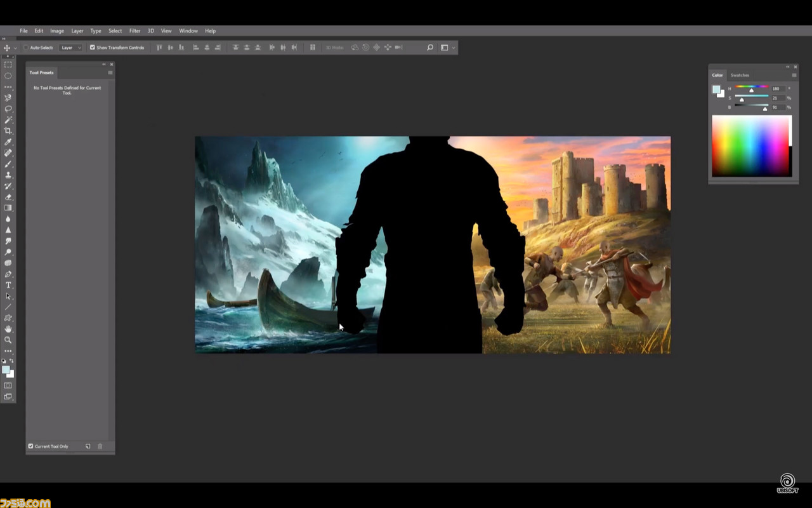Open the Help menu
Screen dimensions: 812x508
[210, 30]
